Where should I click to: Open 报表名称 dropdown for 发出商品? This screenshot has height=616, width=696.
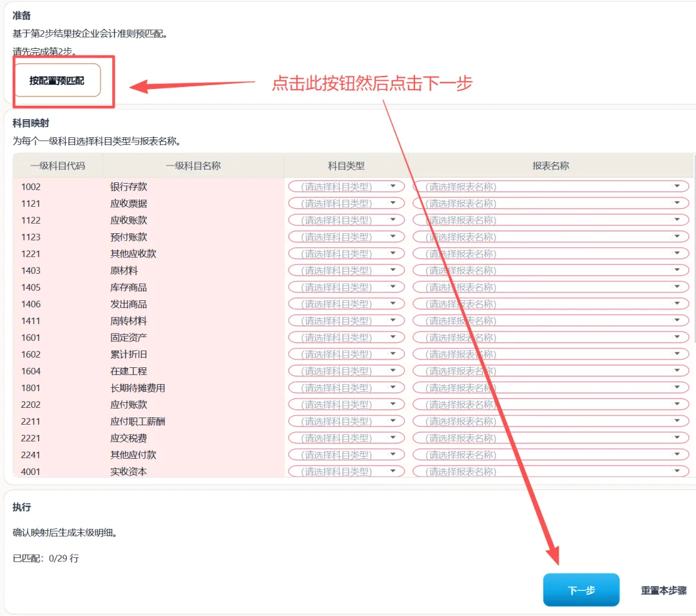550,304
